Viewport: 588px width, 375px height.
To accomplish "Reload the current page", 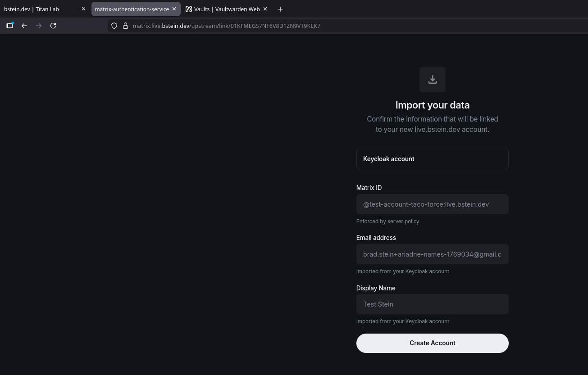I will tap(53, 26).
